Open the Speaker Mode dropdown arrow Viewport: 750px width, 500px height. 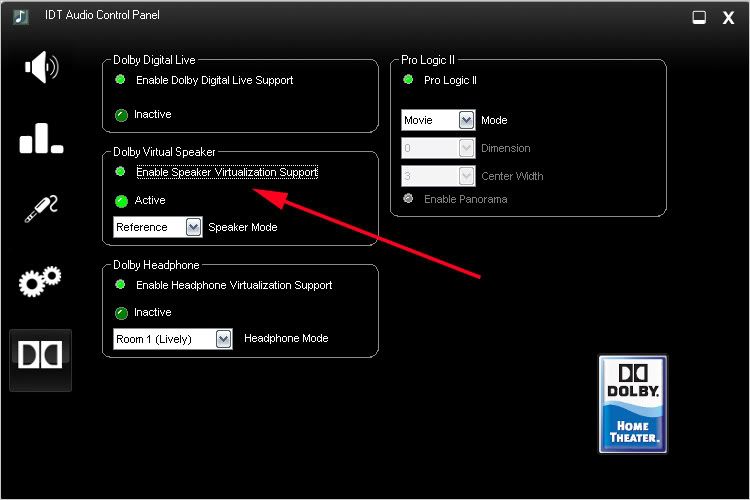click(193, 227)
